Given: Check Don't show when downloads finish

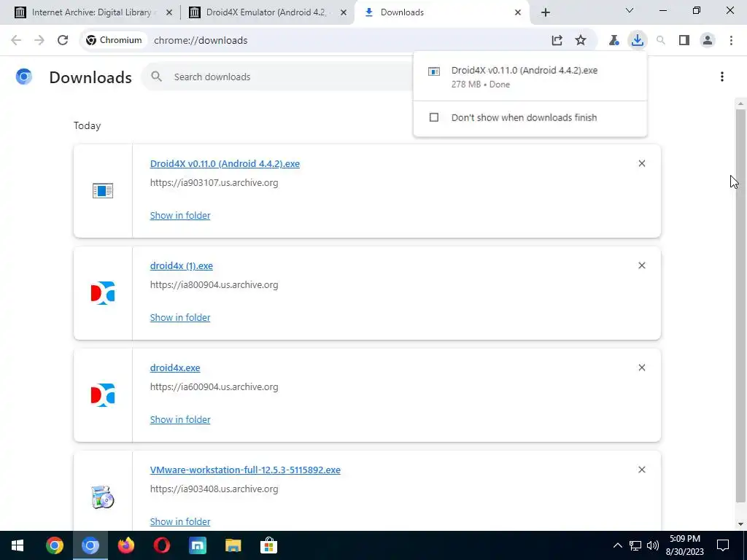Looking at the screenshot, I should (433, 117).
